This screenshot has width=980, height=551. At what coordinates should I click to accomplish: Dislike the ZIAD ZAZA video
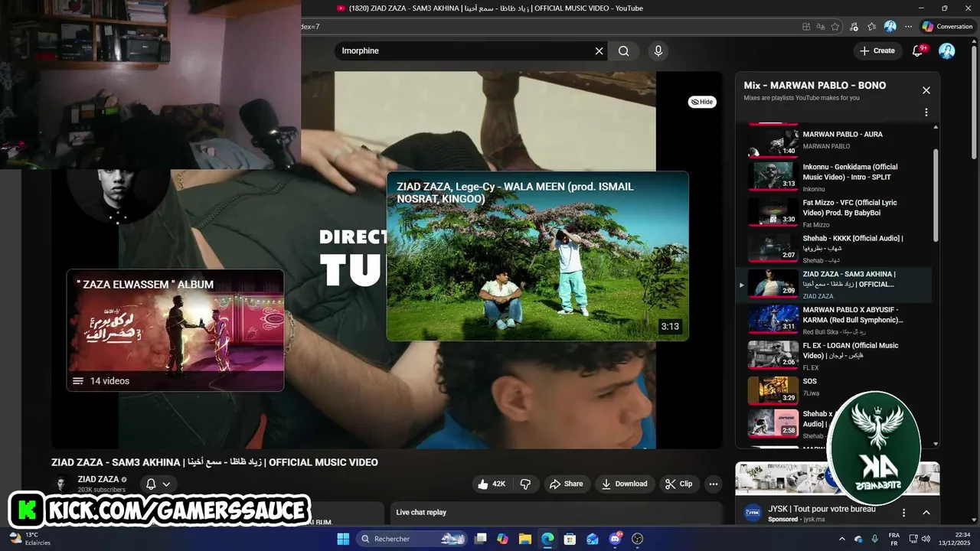(x=525, y=484)
